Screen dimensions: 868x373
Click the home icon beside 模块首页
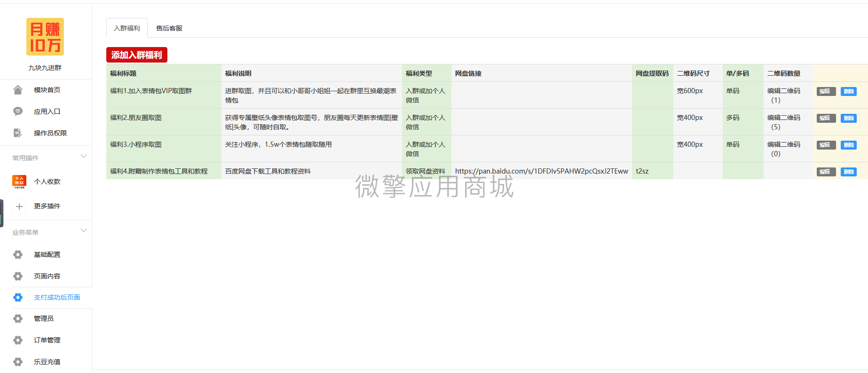[x=18, y=90]
